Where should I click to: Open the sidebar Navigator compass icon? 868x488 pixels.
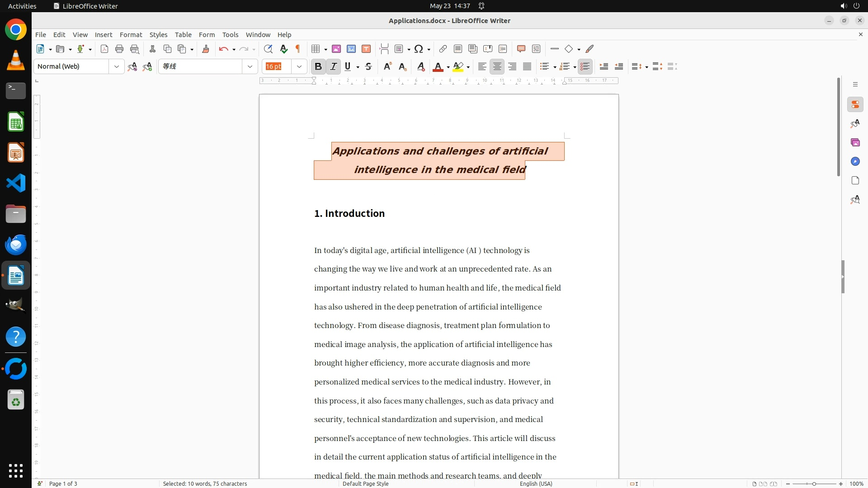(x=855, y=161)
